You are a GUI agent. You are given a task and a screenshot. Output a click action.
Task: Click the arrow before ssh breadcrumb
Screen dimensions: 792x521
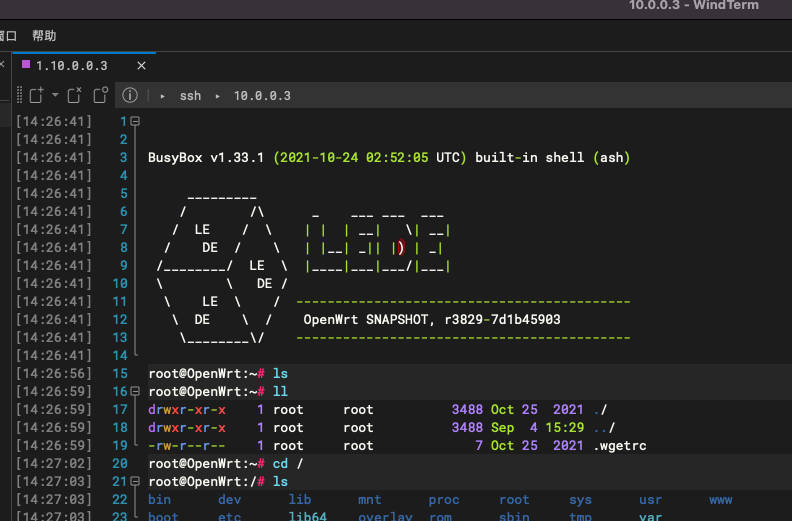[x=163, y=96]
